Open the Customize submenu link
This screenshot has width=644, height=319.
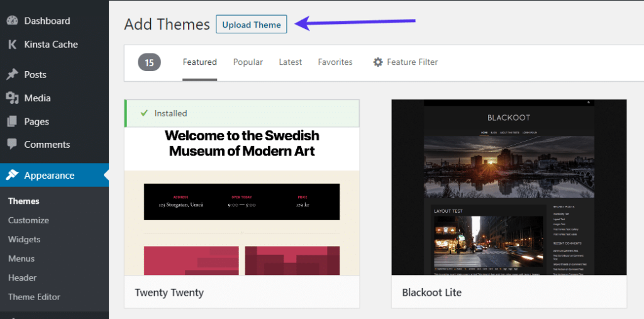[28, 220]
